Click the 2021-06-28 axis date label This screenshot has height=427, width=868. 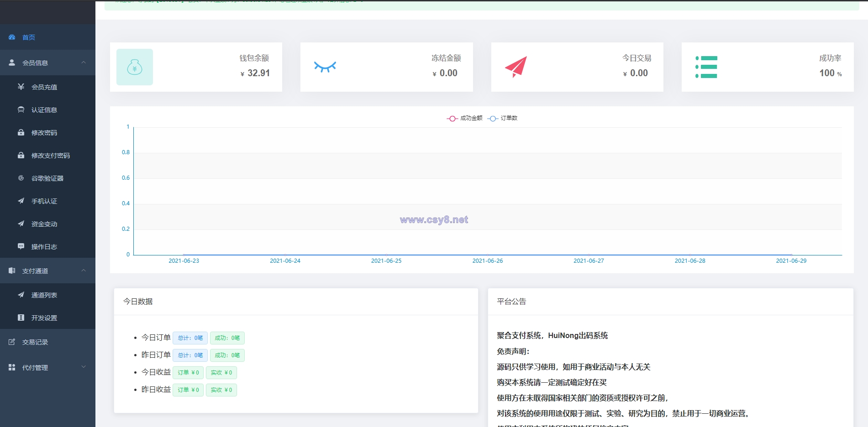[x=690, y=261]
